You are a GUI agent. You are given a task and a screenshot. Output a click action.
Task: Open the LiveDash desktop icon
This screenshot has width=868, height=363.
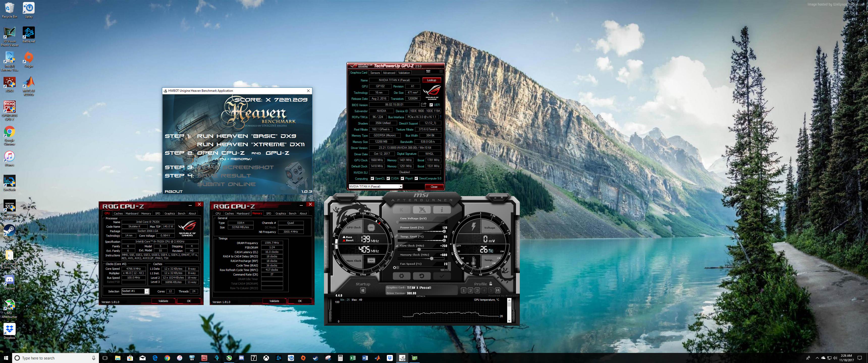click(x=9, y=183)
